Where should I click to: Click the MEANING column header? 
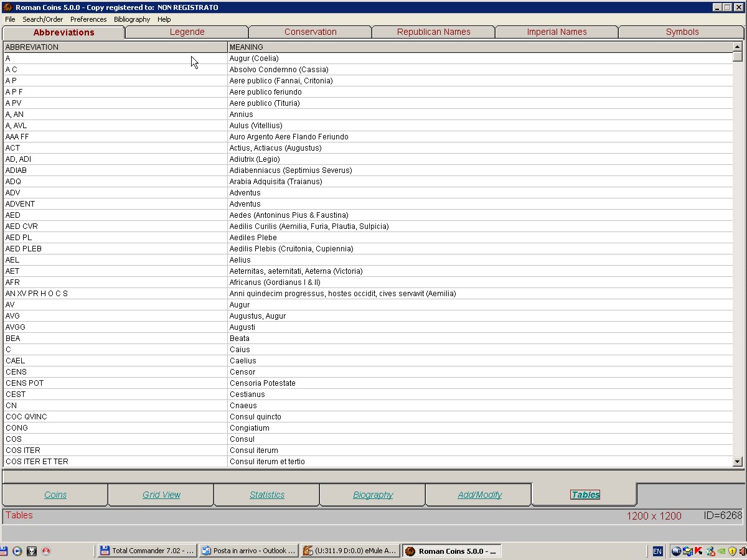point(480,47)
